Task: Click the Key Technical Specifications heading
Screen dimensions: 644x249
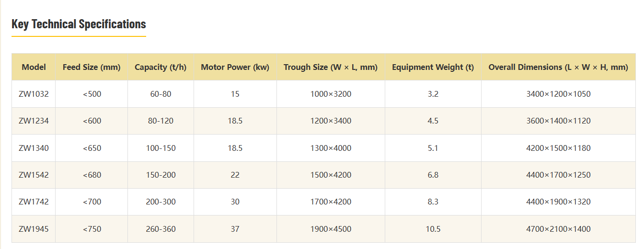Action: tap(79, 24)
